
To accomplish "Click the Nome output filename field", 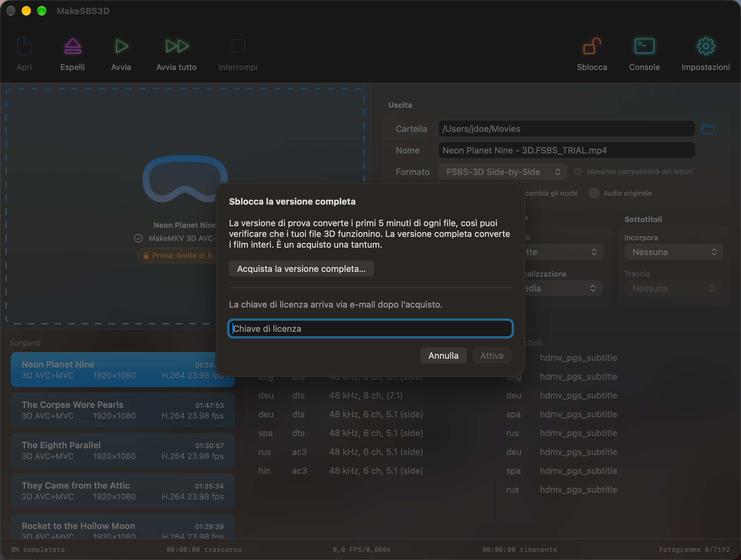I will click(x=567, y=150).
